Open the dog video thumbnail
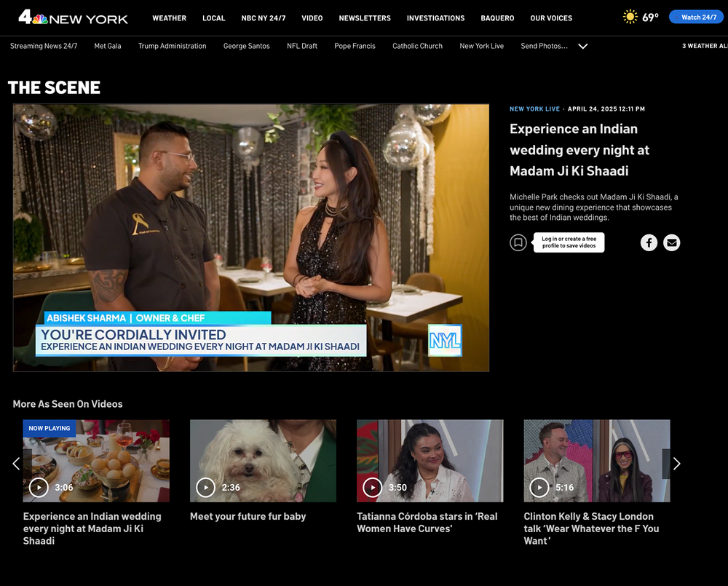The image size is (728, 586). click(263, 461)
